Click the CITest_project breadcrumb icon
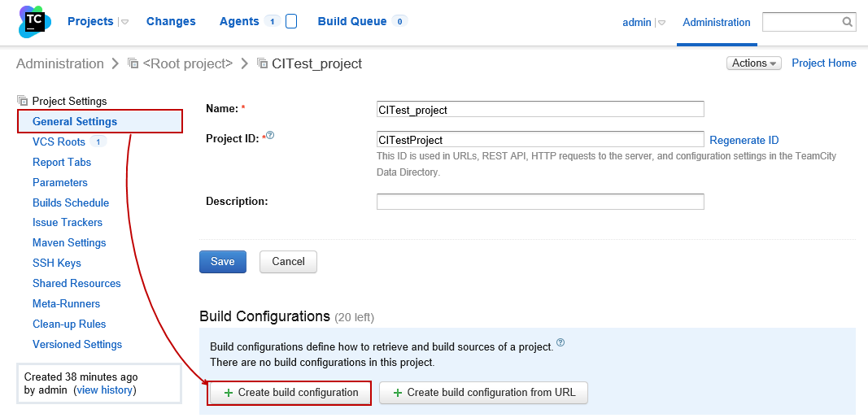Image resolution: width=868 pixels, height=418 pixels. [x=262, y=63]
